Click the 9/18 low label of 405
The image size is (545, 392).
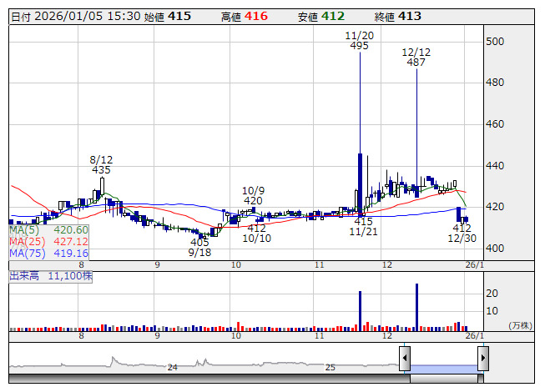point(199,248)
